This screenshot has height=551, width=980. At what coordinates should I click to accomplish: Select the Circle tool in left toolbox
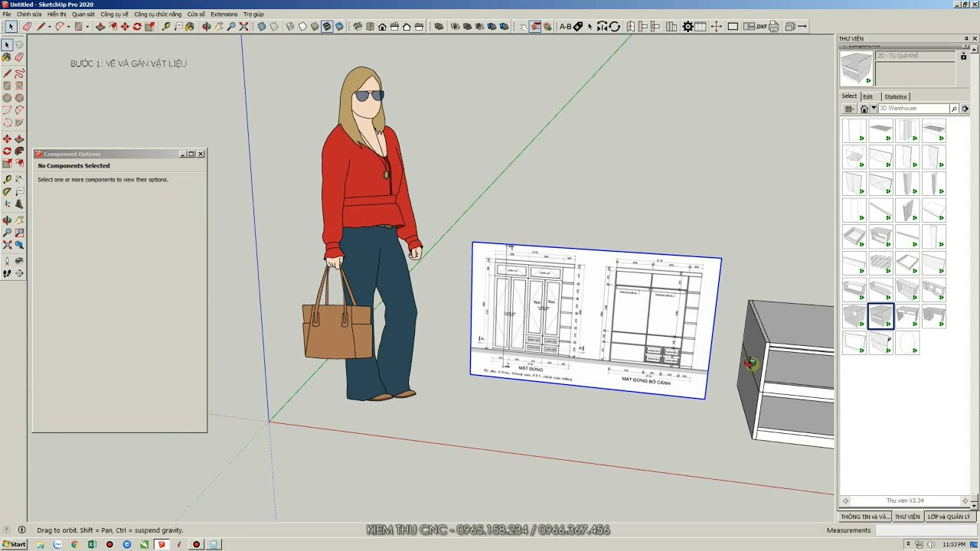[x=7, y=98]
